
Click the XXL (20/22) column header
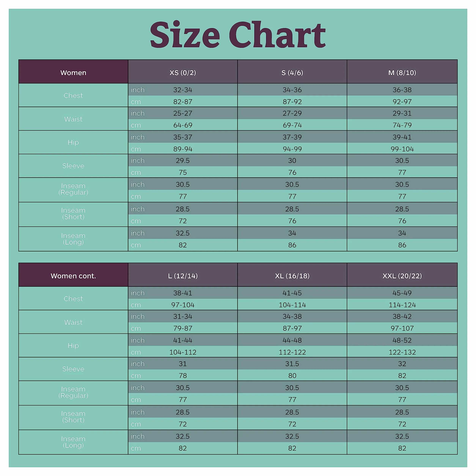402,275
